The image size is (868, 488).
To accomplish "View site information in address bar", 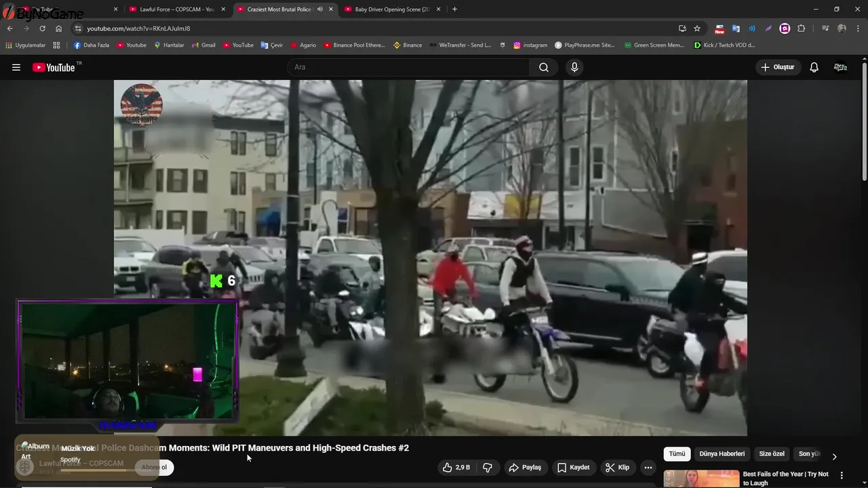I will 78,28.
